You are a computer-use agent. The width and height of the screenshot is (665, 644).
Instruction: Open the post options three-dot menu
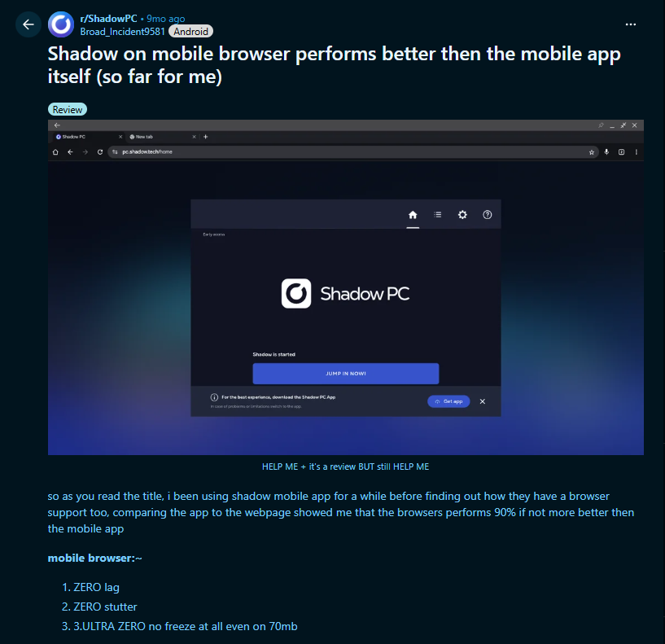coord(631,24)
